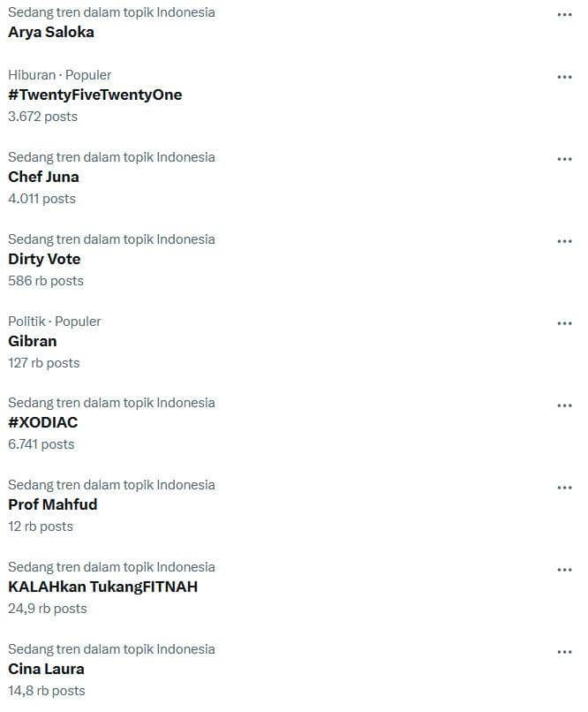588x712 pixels.
Task: Click the 586 rb posts count
Action: (46, 281)
